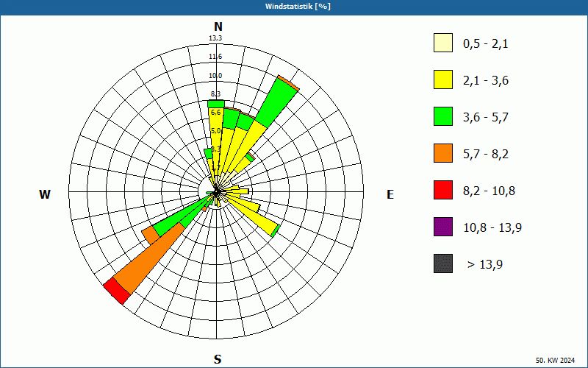Click the legend label "8,2 - 10,8"
This screenshot has height=368, width=588.
[489, 191]
